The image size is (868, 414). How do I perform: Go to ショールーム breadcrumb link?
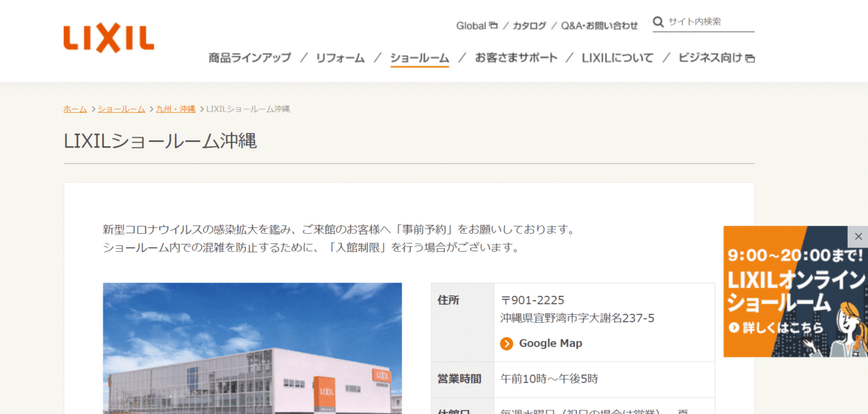122,109
